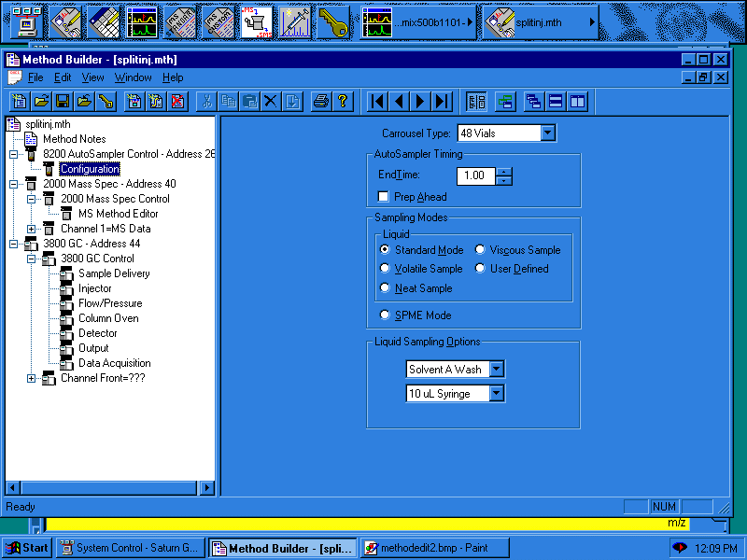The height and width of the screenshot is (560, 747).
Task: Collapse 8200 AutoSampler Control tree node
Action: click(13, 154)
